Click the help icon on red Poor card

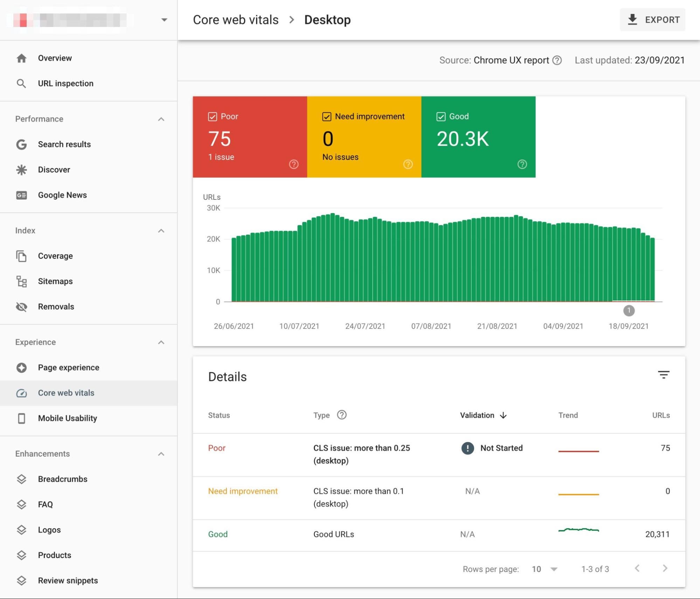(x=293, y=164)
